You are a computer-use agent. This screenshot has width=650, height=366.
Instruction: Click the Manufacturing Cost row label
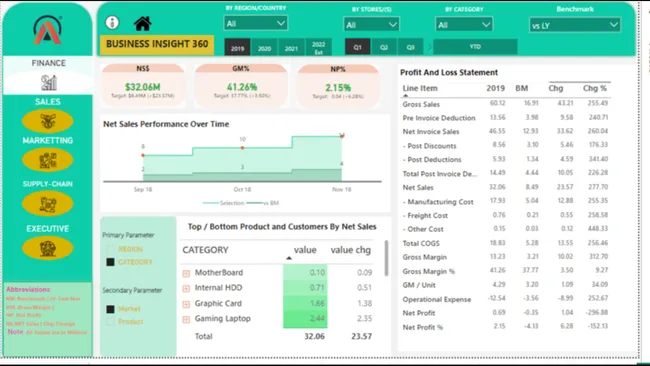click(438, 202)
